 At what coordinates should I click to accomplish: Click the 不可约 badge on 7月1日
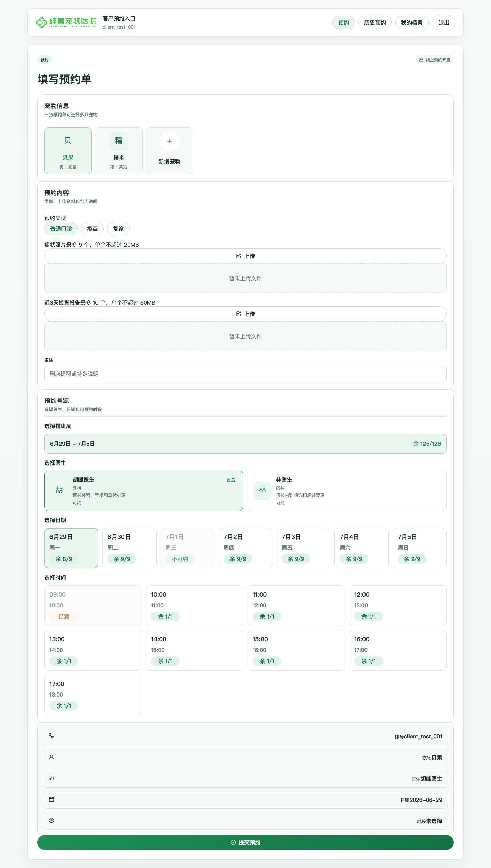click(180, 559)
